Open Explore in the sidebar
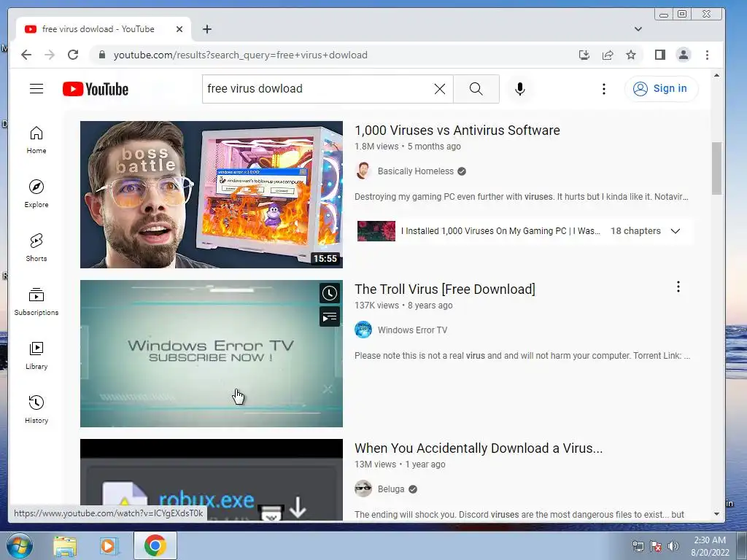The image size is (747, 560). point(36,194)
